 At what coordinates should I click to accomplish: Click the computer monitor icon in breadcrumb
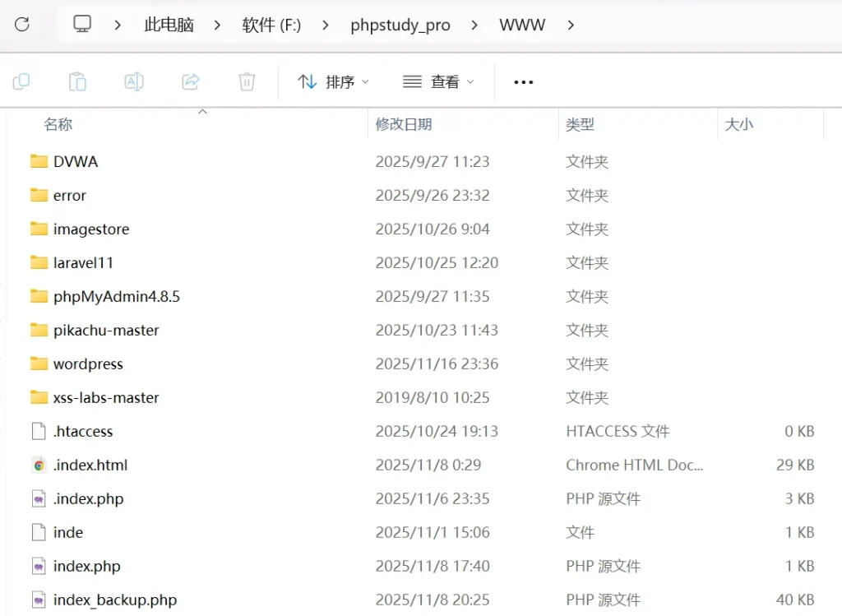pyautogui.click(x=82, y=25)
